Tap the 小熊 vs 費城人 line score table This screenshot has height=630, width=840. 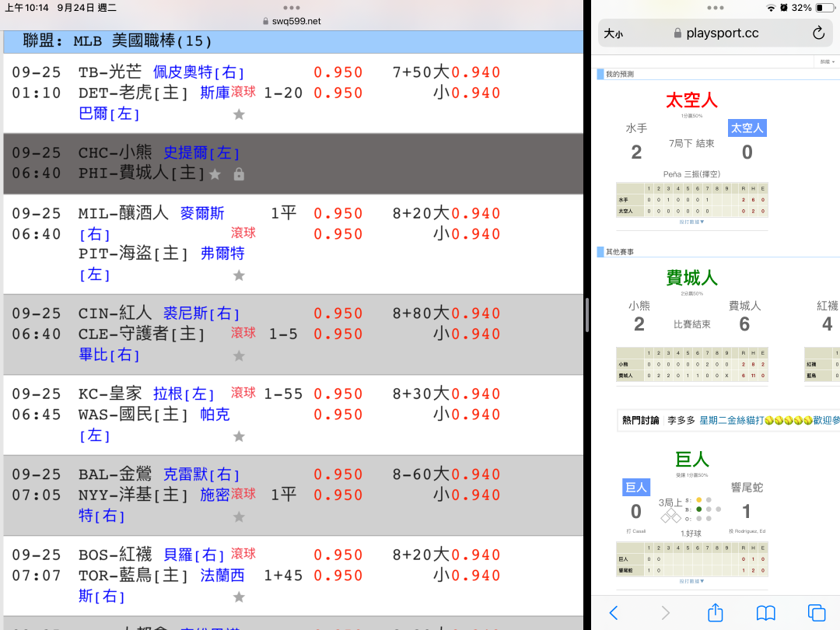692,364
